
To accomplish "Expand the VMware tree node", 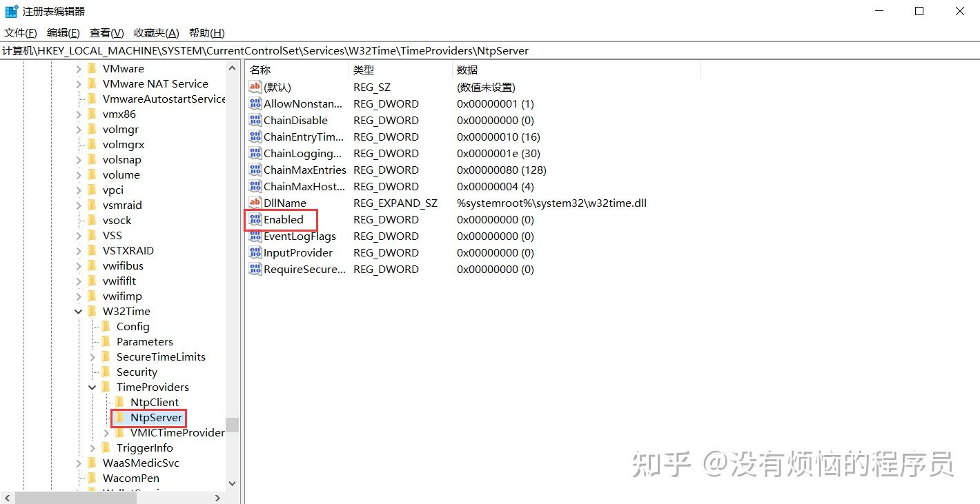I will (x=78, y=68).
